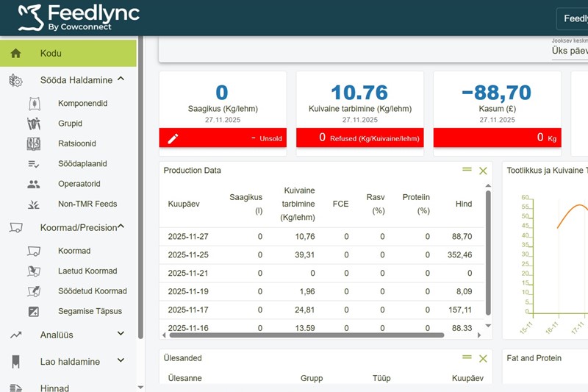This screenshot has width=588, height=392.
Task: Go to the Kodu home page
Action: click(x=68, y=54)
